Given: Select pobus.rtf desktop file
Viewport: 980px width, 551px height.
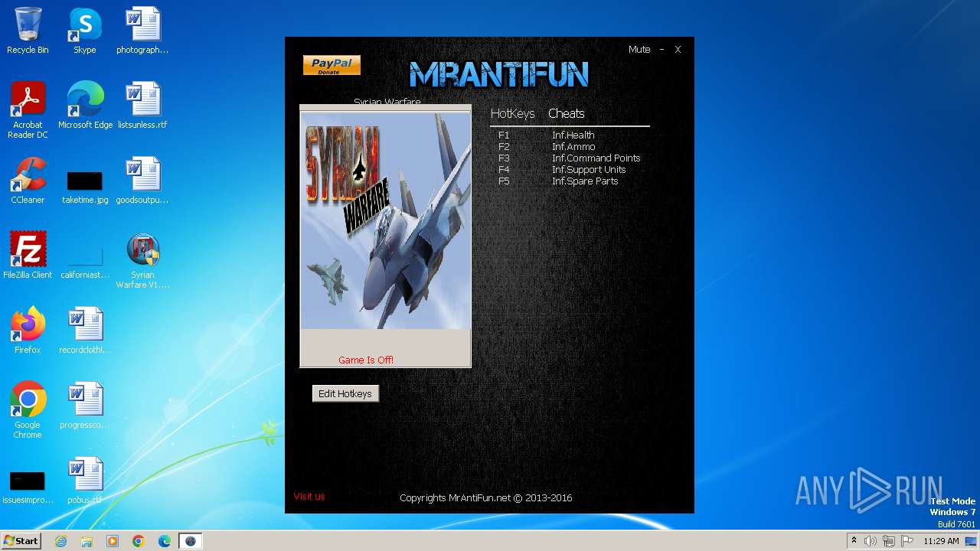Looking at the screenshot, I should coord(85,481).
